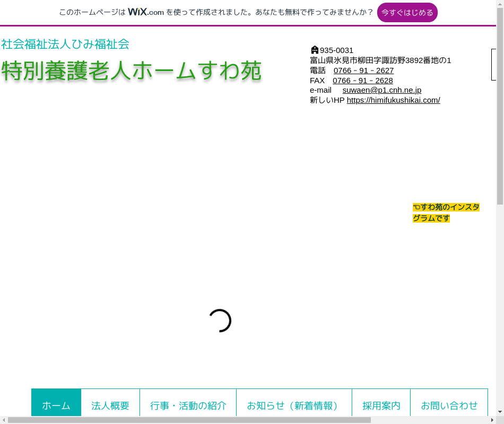Click the Wix.com logo in the banner

146,12
